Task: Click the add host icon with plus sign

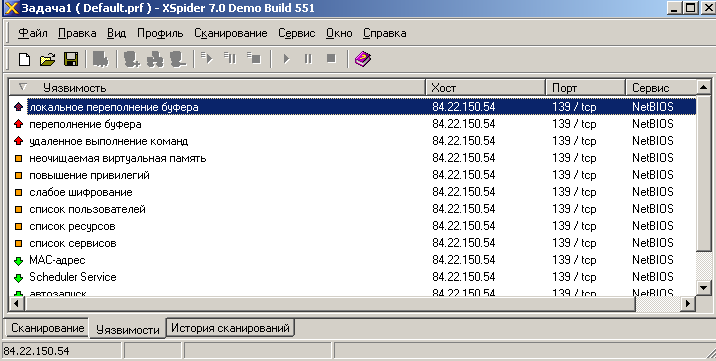Action: pyautogui.click(x=132, y=59)
